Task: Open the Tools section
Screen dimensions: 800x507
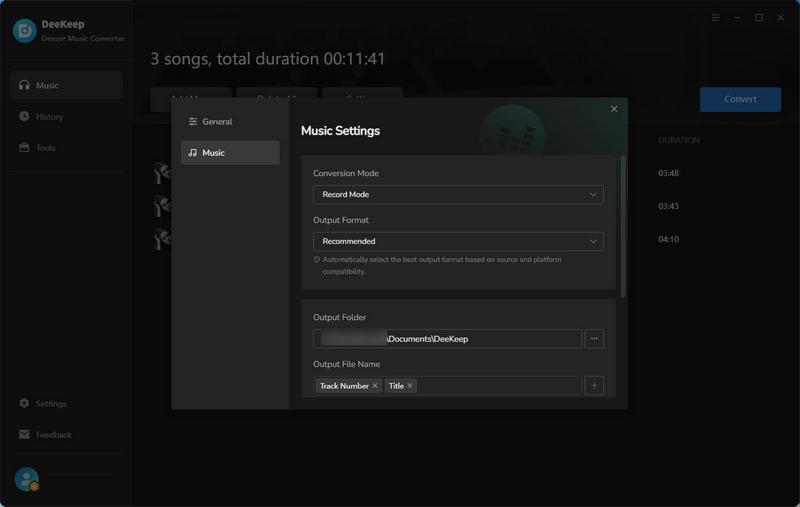Action: (66, 147)
